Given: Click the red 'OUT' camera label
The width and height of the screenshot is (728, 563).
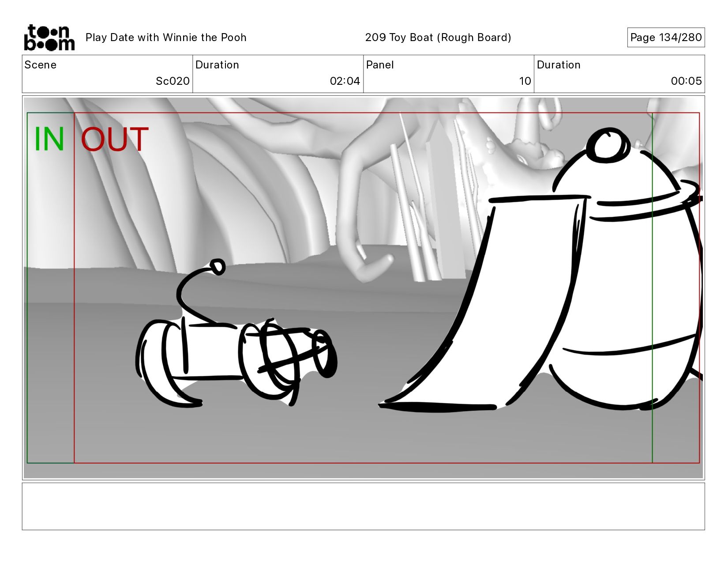Looking at the screenshot, I should point(115,139).
